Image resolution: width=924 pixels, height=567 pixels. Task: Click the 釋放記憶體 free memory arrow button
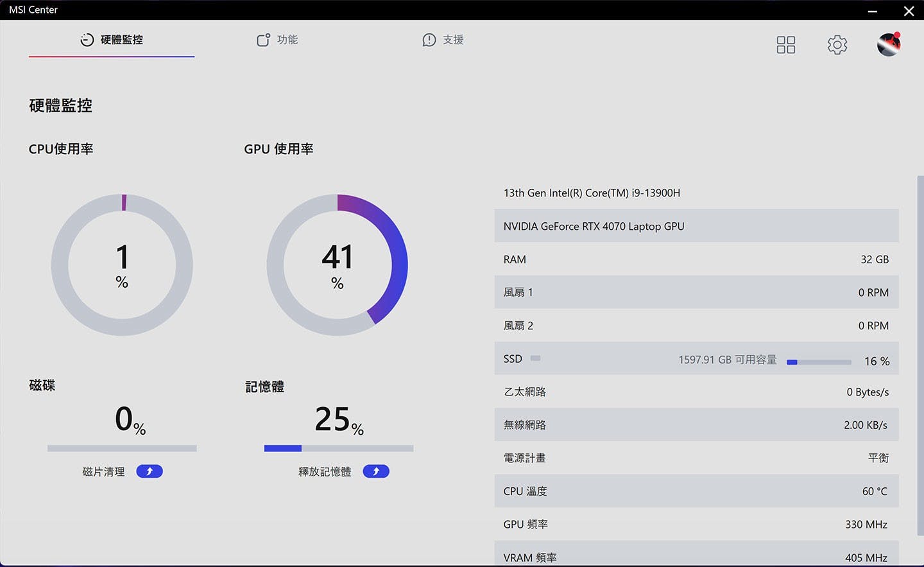376,471
